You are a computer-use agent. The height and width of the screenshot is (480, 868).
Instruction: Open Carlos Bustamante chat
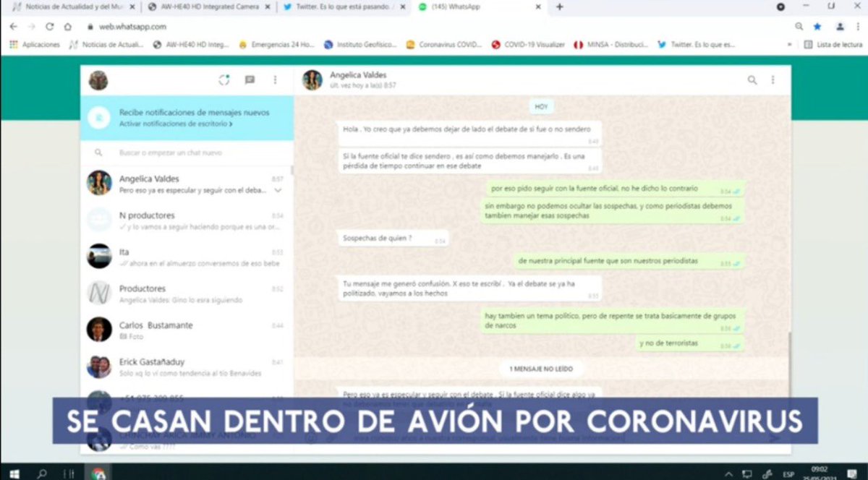[187, 330]
